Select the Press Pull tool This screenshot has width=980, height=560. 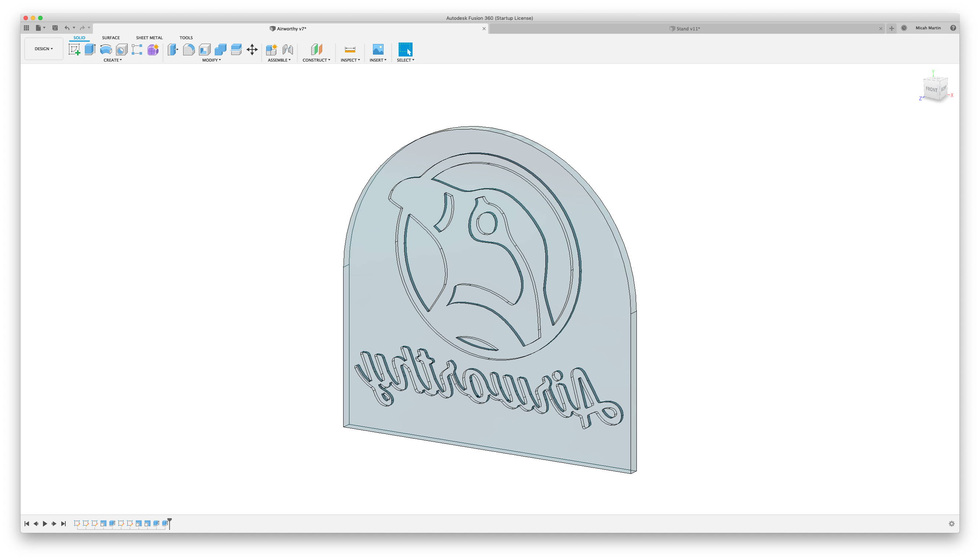(x=173, y=50)
